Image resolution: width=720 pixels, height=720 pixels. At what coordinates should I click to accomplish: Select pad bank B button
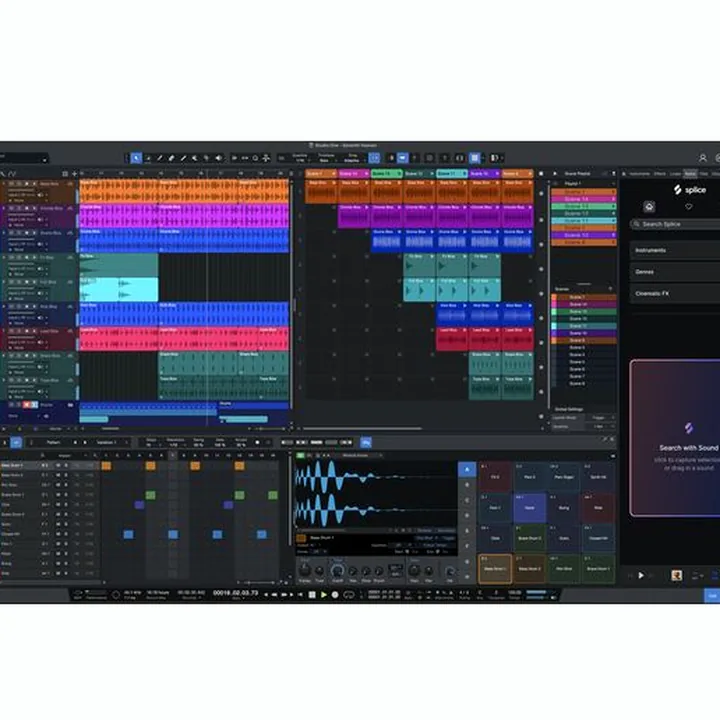(x=467, y=485)
